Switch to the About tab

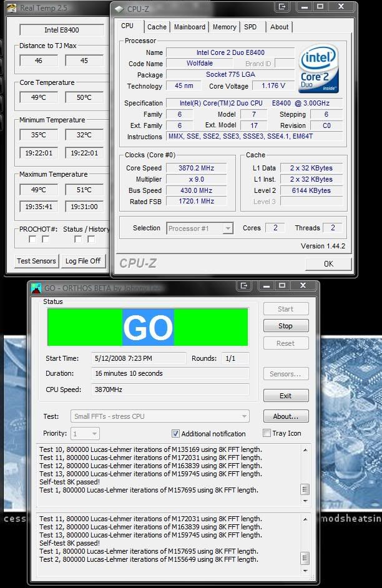pos(279,27)
